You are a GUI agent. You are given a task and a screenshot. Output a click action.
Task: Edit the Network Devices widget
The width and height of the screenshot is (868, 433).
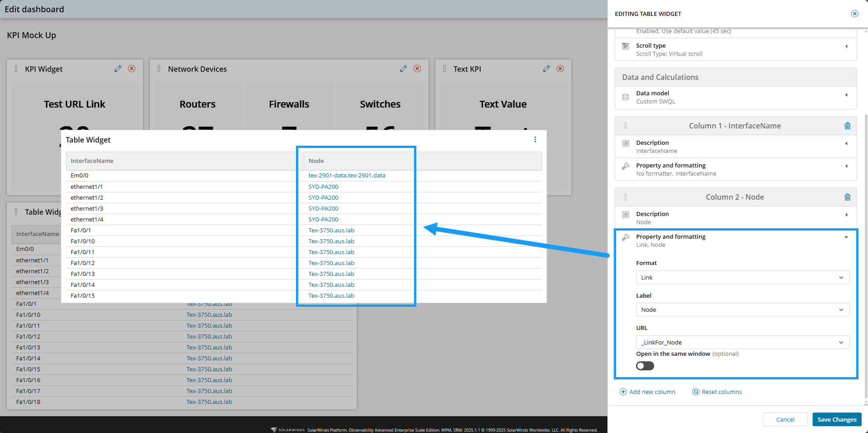pyautogui.click(x=404, y=69)
